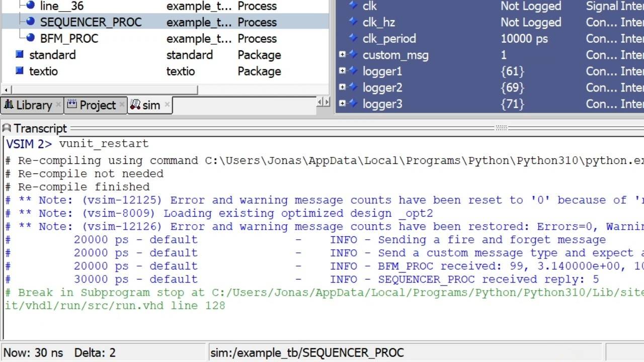This screenshot has width=644, height=362.
Task: Expand the custom_msg tree item
Action: pyautogui.click(x=342, y=54)
